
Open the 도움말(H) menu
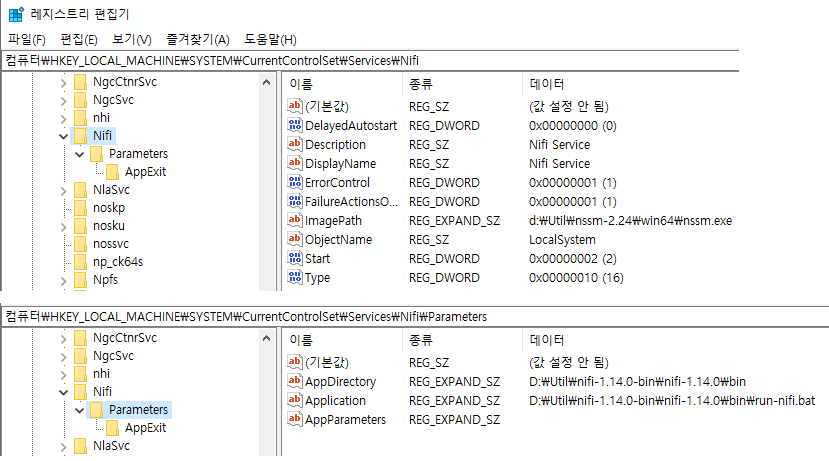(270, 40)
